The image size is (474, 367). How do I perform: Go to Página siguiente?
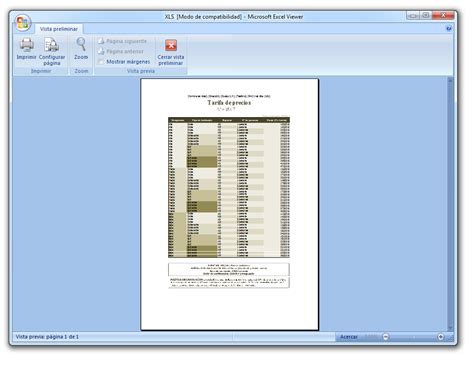pyautogui.click(x=122, y=41)
